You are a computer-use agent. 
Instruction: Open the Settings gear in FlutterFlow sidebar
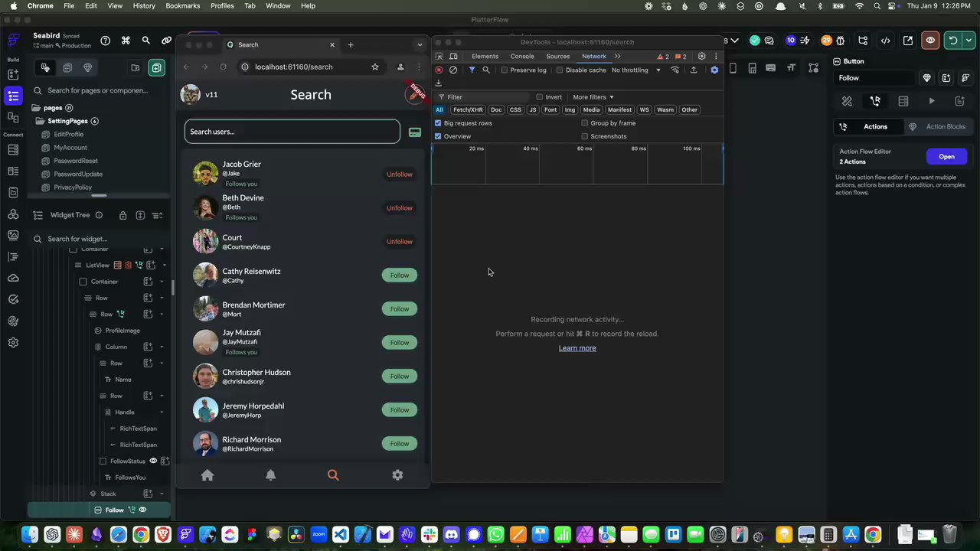[13, 342]
